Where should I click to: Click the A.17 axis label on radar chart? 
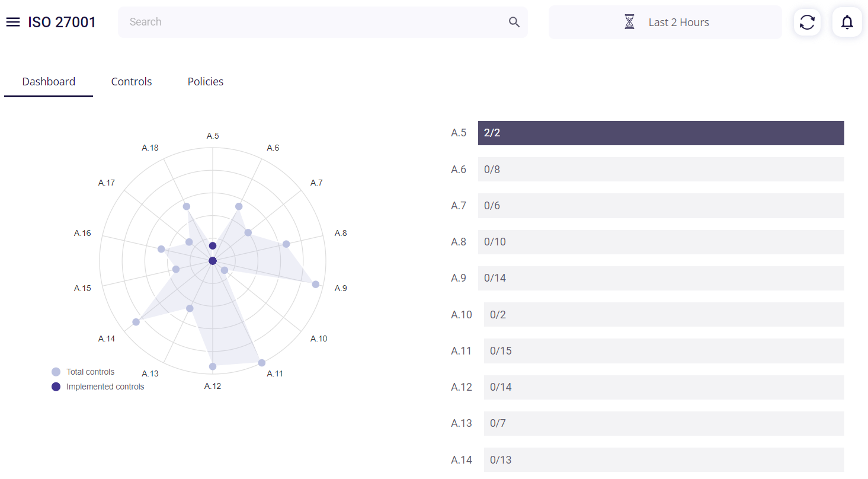[x=107, y=183]
